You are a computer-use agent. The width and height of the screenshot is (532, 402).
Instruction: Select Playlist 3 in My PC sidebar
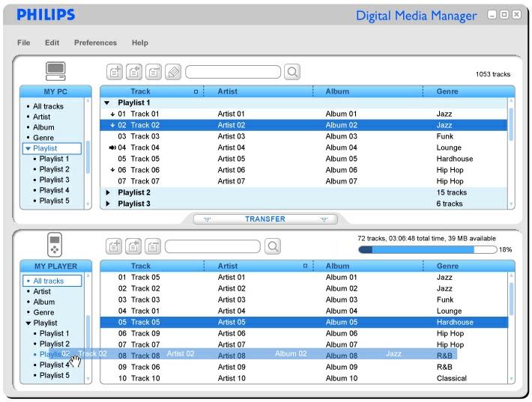[x=54, y=180]
